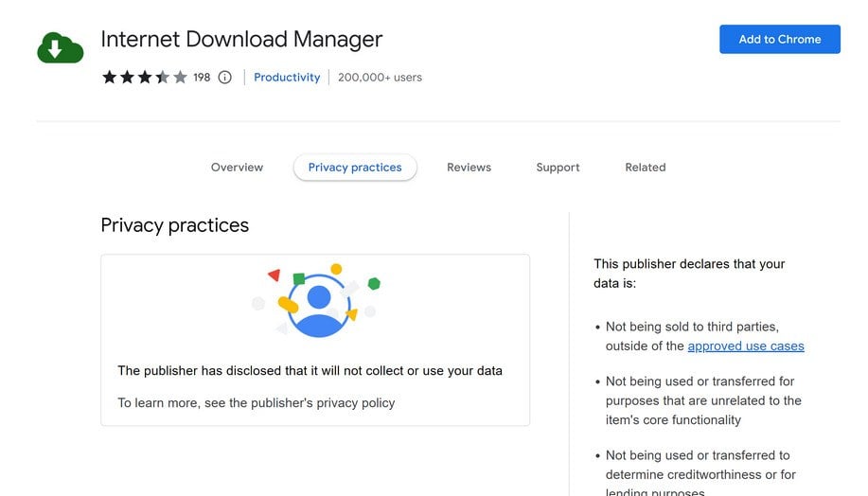Click the publisher's privacy policy text
Image resolution: width=868 pixels, height=496 pixels.
pyautogui.click(x=256, y=402)
